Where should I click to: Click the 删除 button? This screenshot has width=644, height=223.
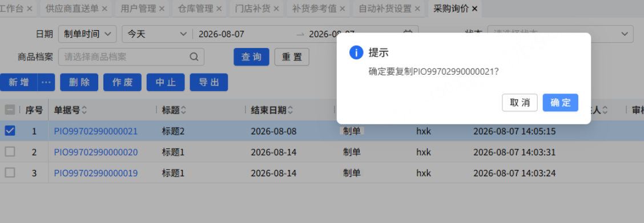79,82
